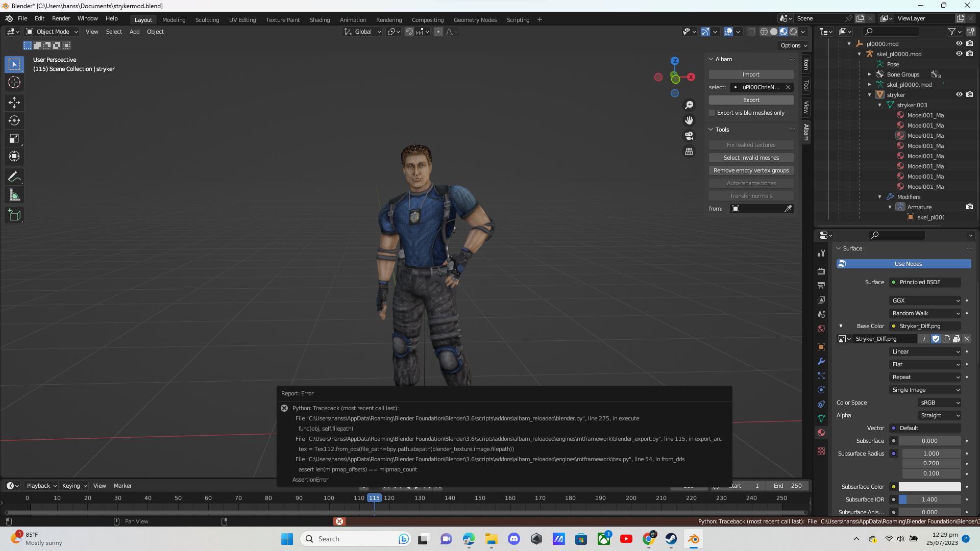Switch to the Shading workspace tab
The height and width of the screenshot is (551, 980).
(320, 19)
